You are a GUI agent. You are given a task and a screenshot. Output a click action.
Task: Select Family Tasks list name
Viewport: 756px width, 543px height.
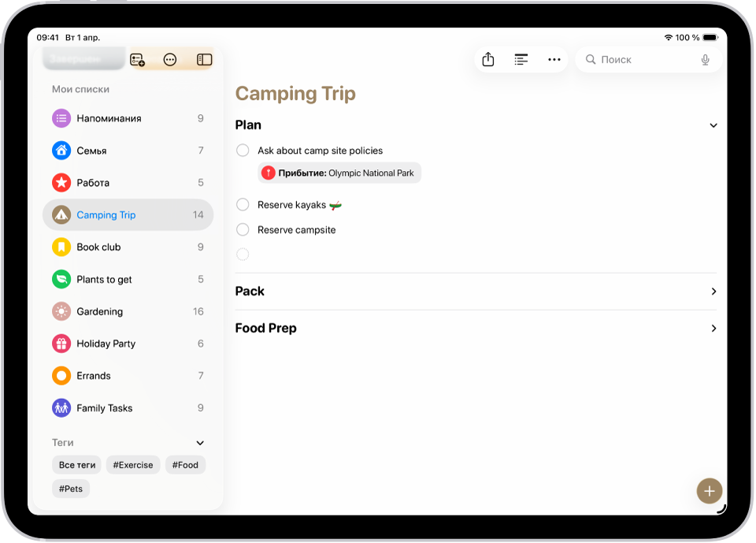pyautogui.click(x=105, y=408)
